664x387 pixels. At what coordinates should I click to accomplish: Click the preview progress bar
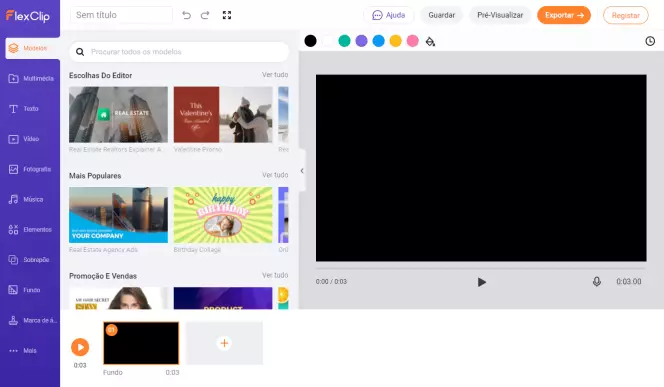tap(481, 268)
